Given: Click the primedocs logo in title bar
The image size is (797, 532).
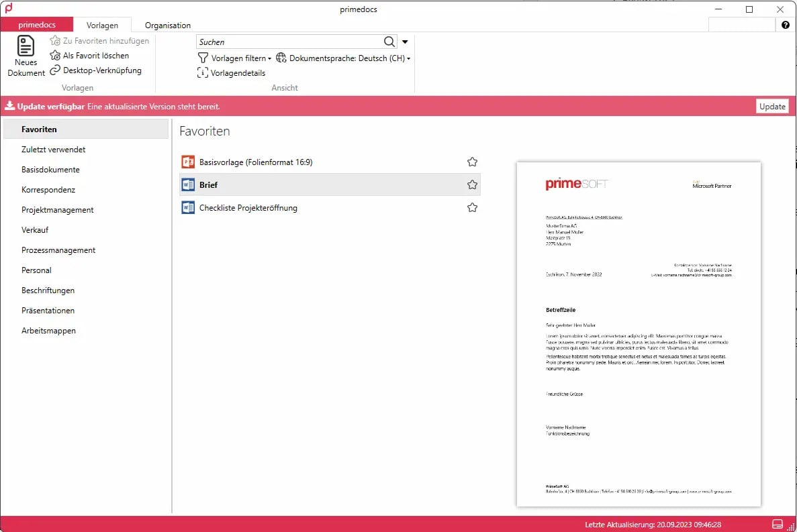Looking at the screenshot, I should click(8, 8).
